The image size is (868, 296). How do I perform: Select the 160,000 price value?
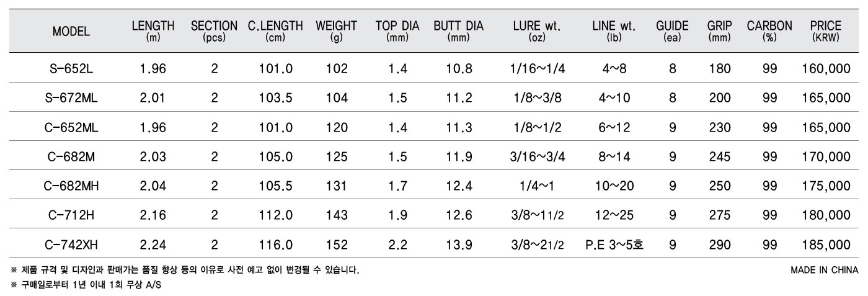pyautogui.click(x=826, y=69)
